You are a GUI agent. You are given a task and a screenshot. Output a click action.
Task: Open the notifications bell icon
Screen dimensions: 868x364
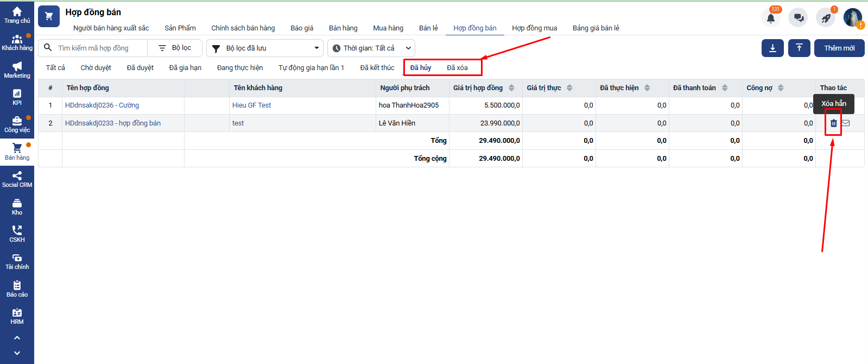tap(770, 18)
